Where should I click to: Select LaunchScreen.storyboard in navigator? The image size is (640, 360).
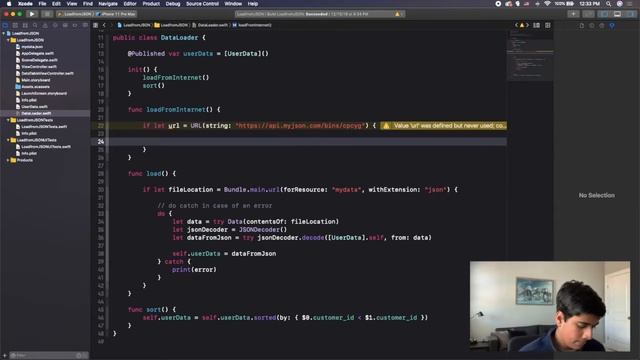click(x=44, y=93)
